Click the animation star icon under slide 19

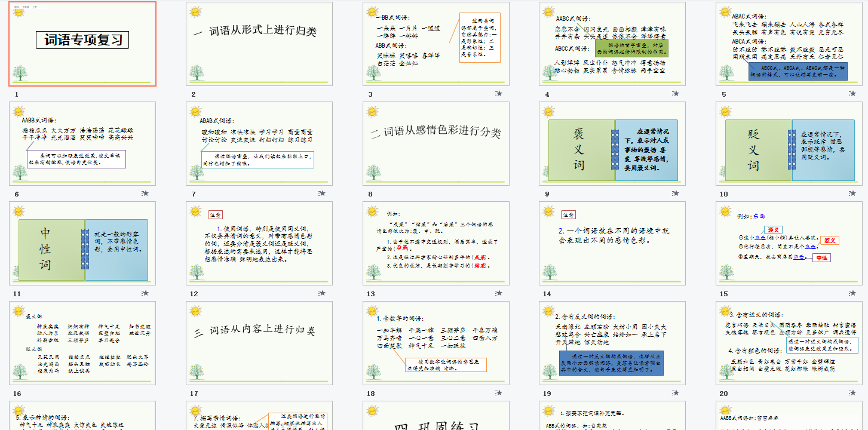tap(676, 393)
